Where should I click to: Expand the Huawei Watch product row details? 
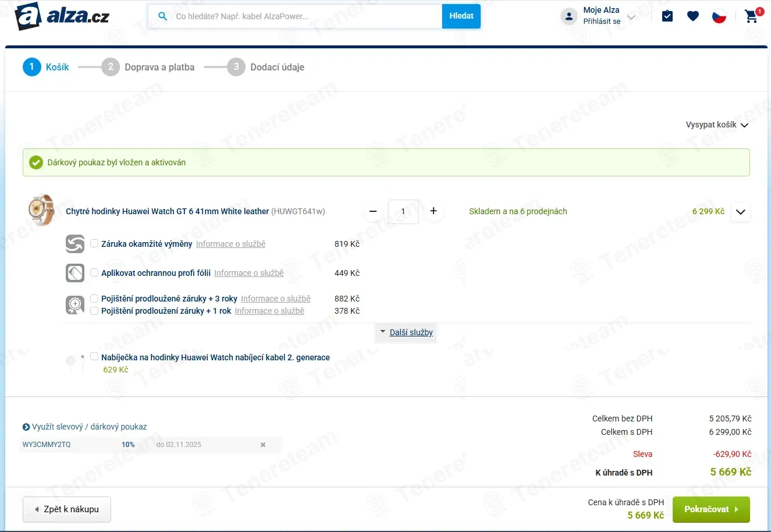coord(740,212)
